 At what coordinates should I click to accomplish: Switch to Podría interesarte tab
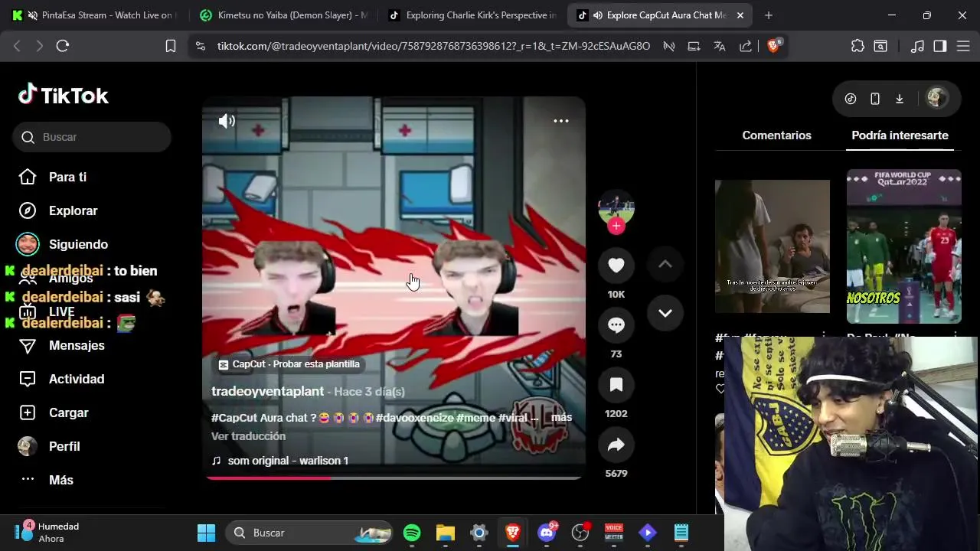click(900, 135)
